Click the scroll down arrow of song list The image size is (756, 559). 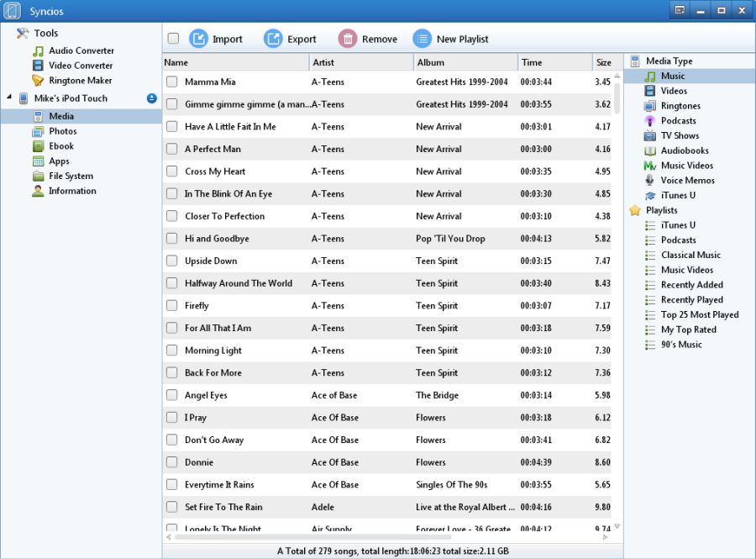[x=617, y=526]
